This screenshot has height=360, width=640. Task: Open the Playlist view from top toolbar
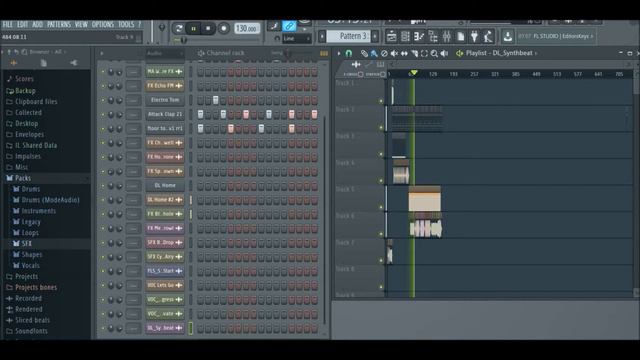coord(391,37)
